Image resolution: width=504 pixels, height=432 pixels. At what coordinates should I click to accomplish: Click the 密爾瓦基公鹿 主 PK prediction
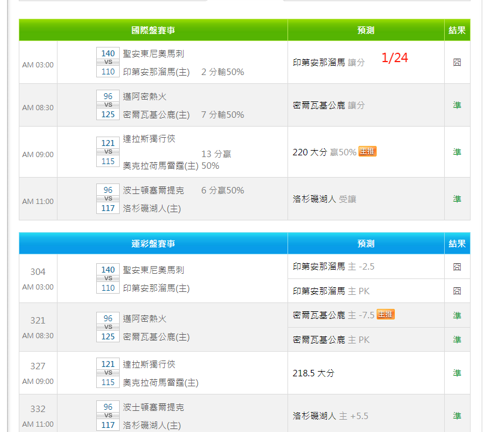pos(331,339)
